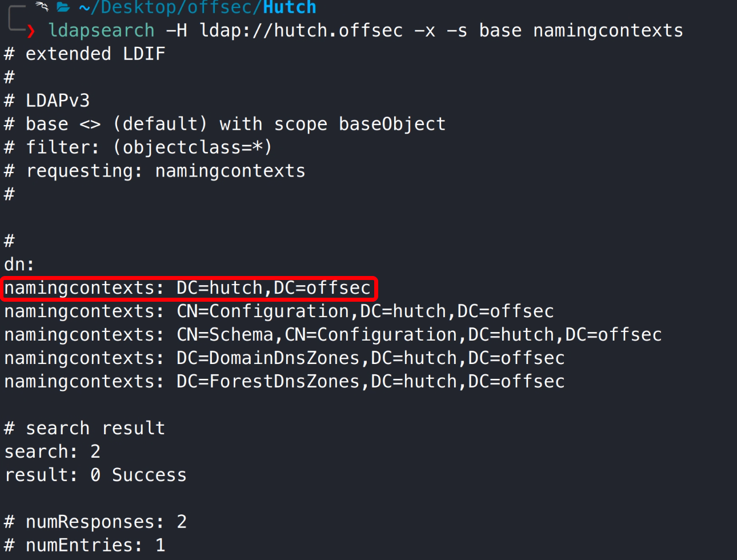Click the red prompt arrow symbol
The width and height of the screenshot is (737, 560).
(31, 31)
